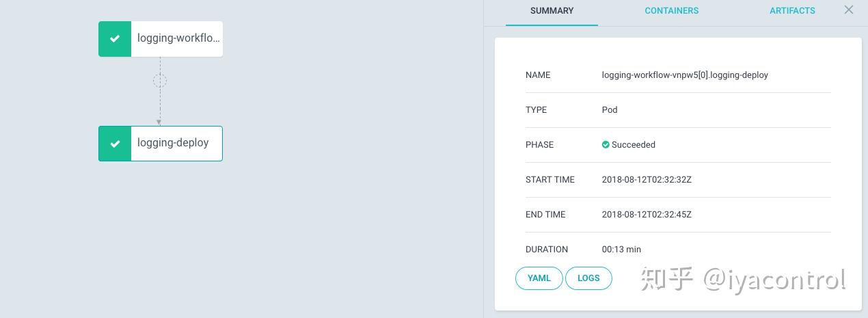Open the Containers tab
This screenshot has width=868, height=318.
coord(671,11)
